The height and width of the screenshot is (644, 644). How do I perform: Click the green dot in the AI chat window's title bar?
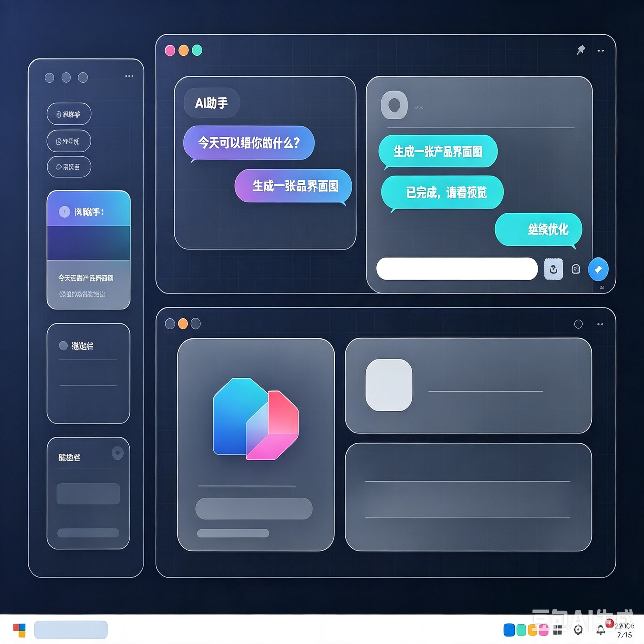coord(197,50)
